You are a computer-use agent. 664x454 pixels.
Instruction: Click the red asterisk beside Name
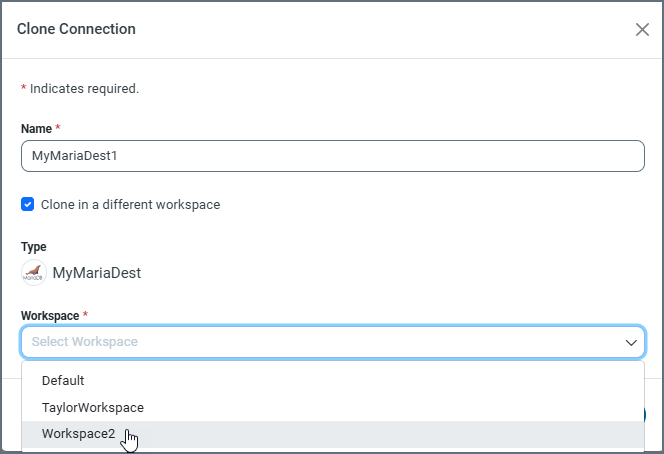coord(58,129)
